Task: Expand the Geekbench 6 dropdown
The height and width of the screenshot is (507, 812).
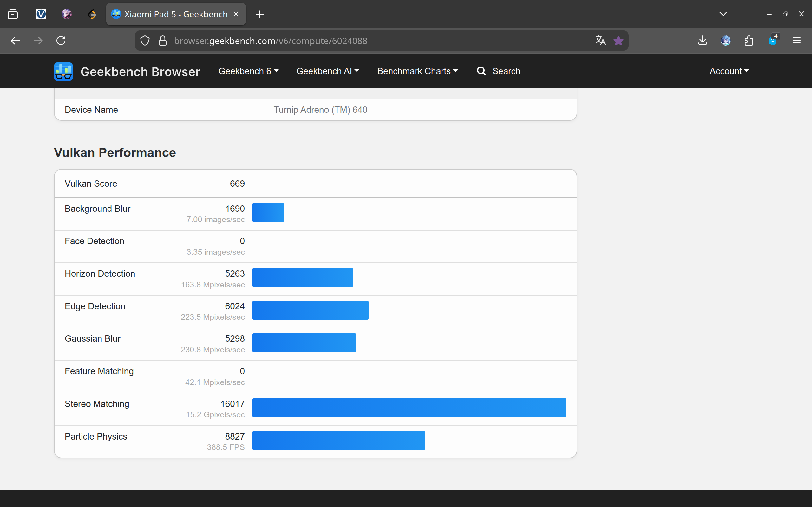Action: tap(248, 71)
